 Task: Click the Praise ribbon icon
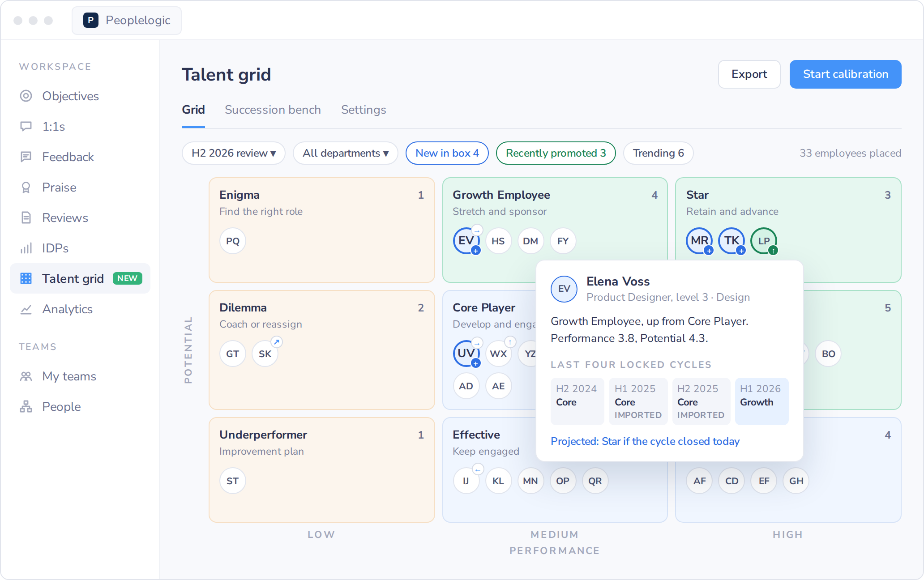(26, 187)
